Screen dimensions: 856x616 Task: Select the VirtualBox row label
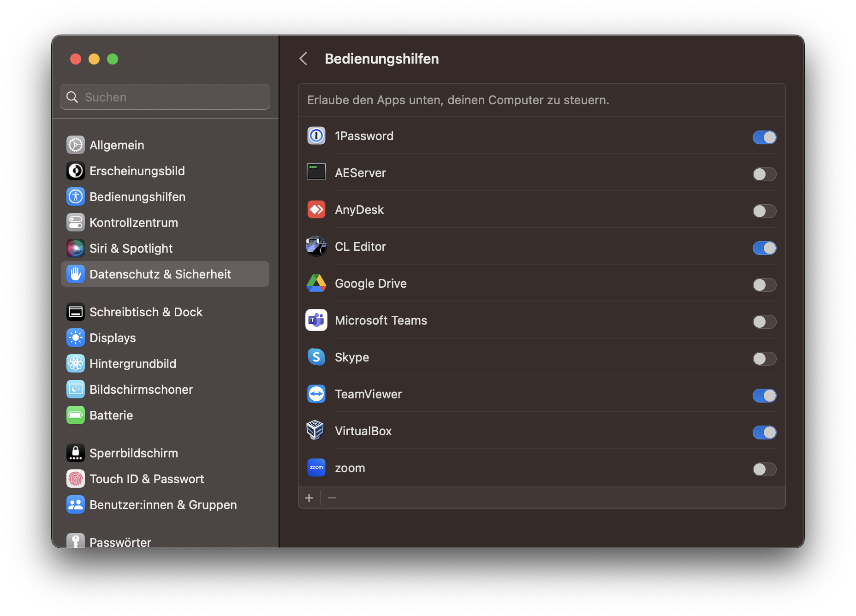click(363, 431)
